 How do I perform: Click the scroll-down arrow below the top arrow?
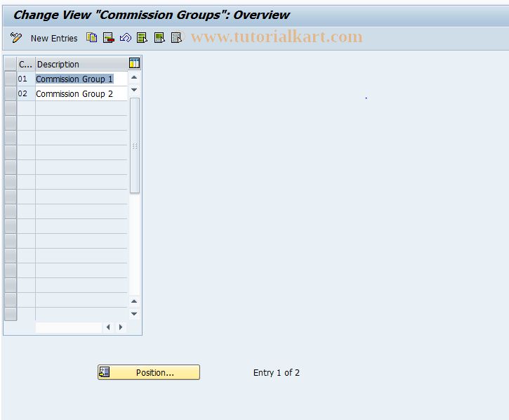tap(134, 90)
